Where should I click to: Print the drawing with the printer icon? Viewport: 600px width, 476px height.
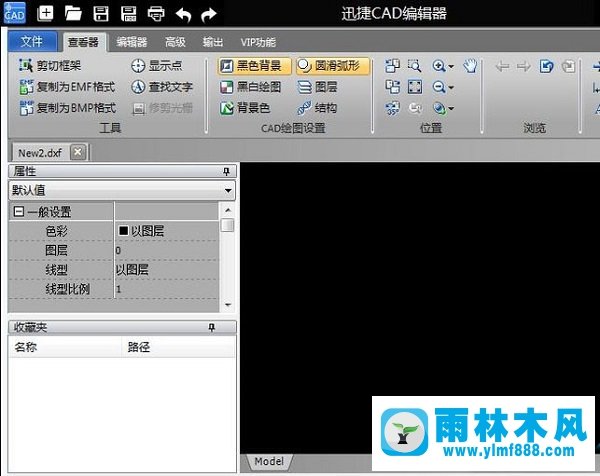tap(156, 14)
